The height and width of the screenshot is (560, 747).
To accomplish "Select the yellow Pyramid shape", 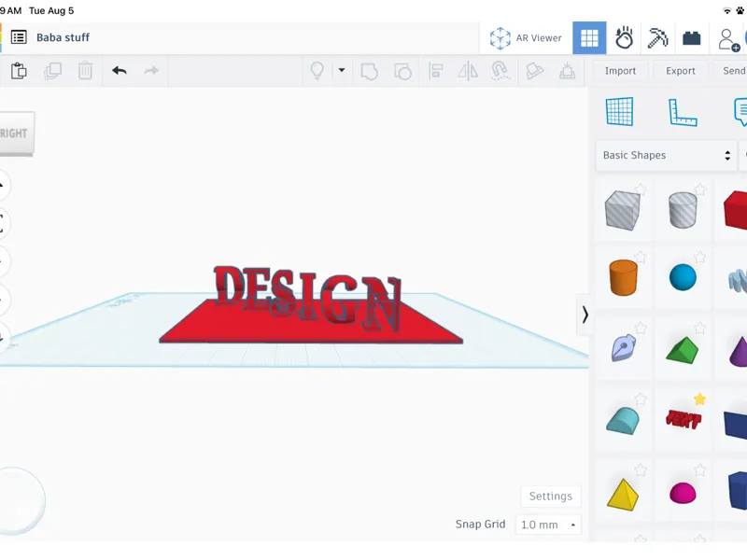I will coord(623,495).
